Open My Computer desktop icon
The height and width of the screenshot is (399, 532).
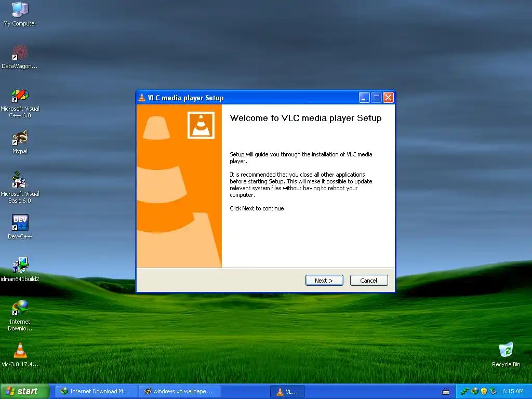click(x=20, y=14)
